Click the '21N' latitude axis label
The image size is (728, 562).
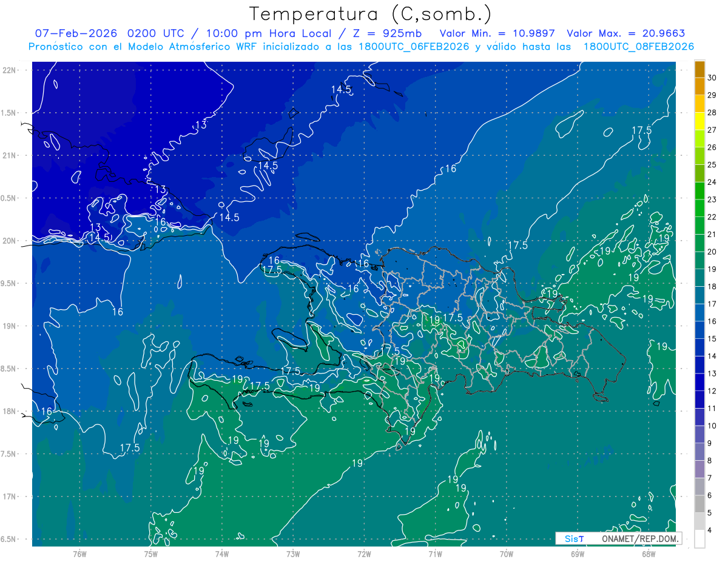[x=10, y=155]
